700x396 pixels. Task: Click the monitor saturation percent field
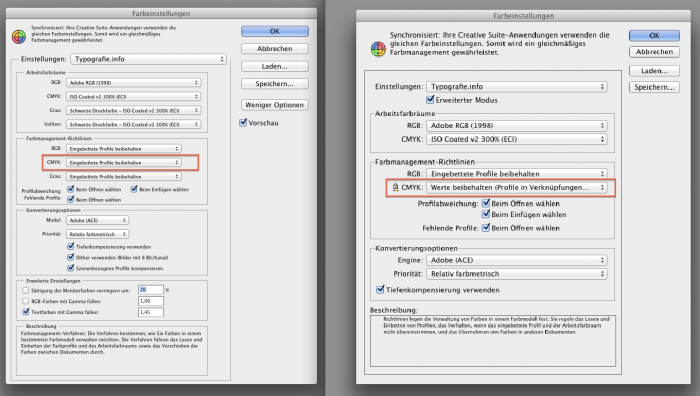coord(151,290)
